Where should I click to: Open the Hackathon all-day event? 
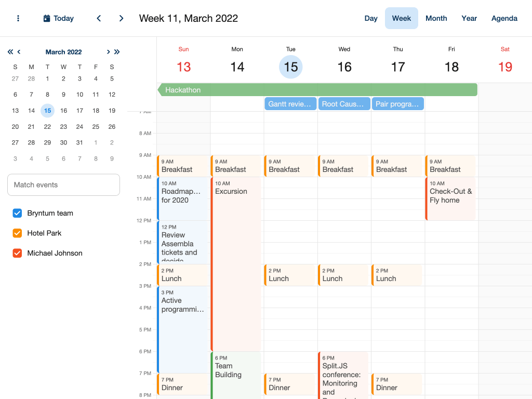[x=317, y=90]
